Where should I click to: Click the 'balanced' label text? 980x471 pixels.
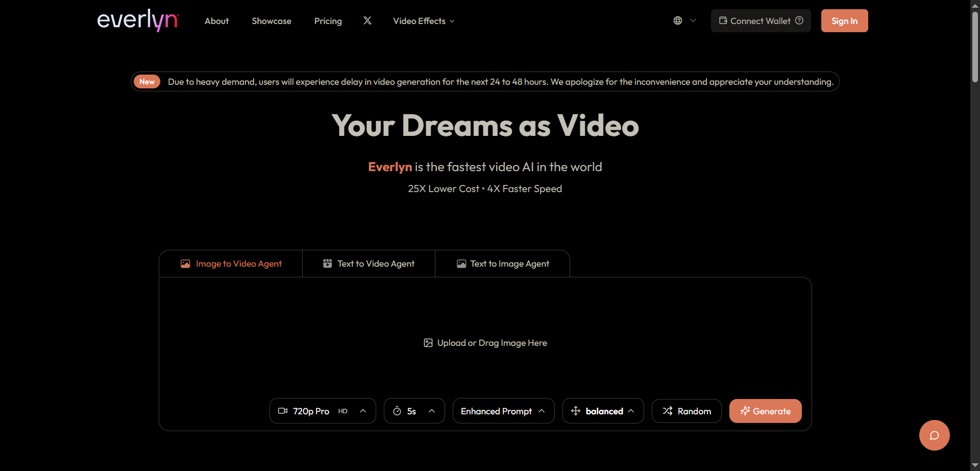604,411
